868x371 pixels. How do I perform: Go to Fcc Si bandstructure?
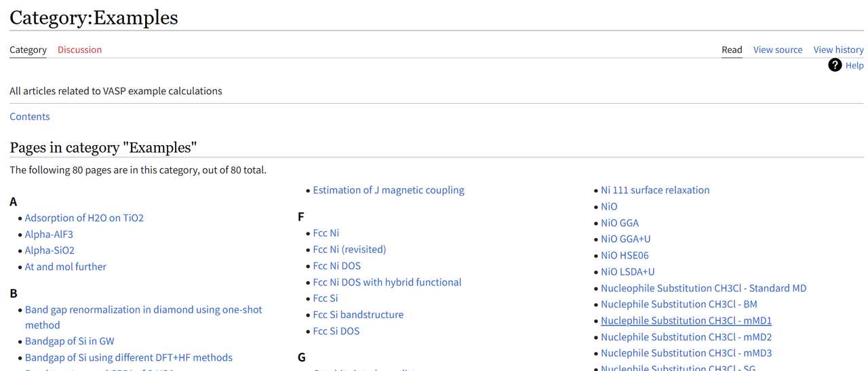[x=358, y=315]
